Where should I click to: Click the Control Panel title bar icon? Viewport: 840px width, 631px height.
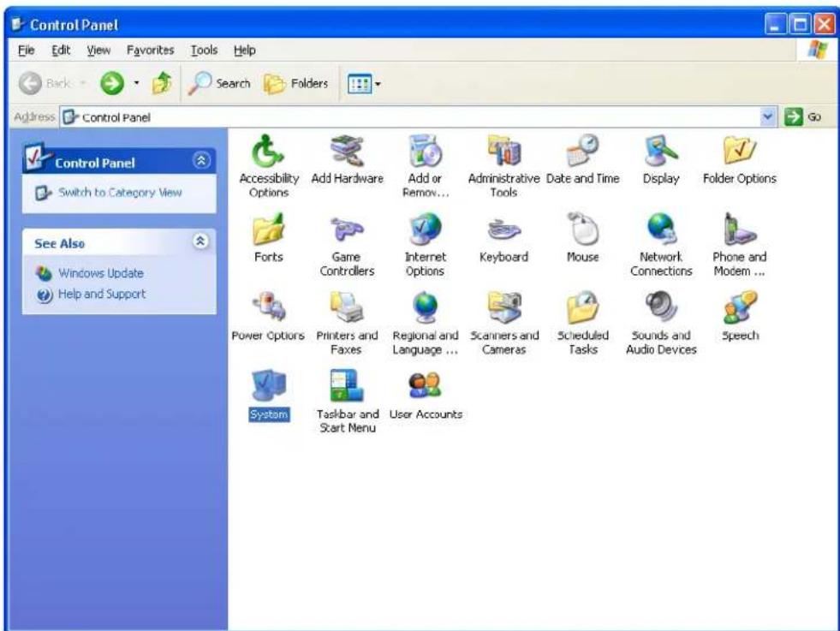[18, 24]
